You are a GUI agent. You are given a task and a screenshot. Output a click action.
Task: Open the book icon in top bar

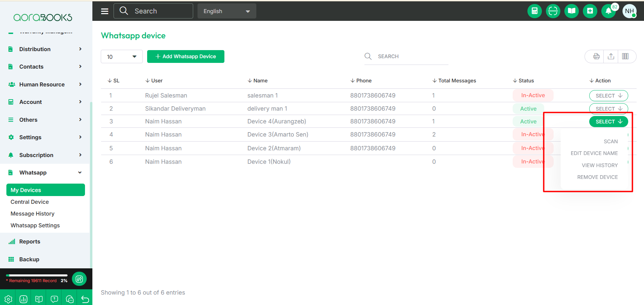pyautogui.click(x=571, y=11)
